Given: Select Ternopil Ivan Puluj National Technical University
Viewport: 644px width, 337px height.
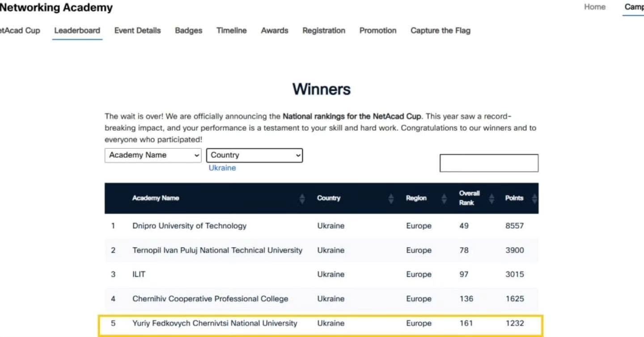Looking at the screenshot, I should click(217, 250).
